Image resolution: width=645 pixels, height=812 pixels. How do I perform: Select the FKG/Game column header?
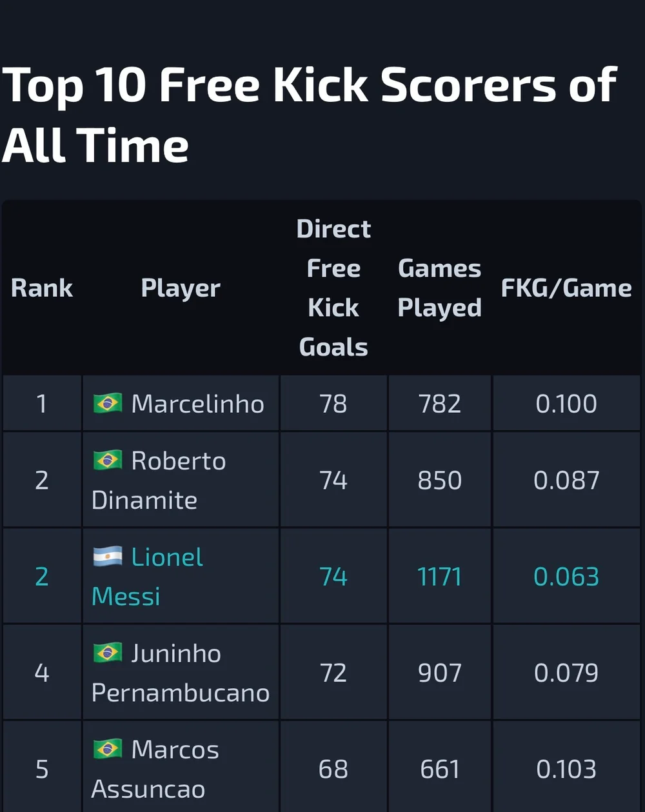tap(566, 288)
